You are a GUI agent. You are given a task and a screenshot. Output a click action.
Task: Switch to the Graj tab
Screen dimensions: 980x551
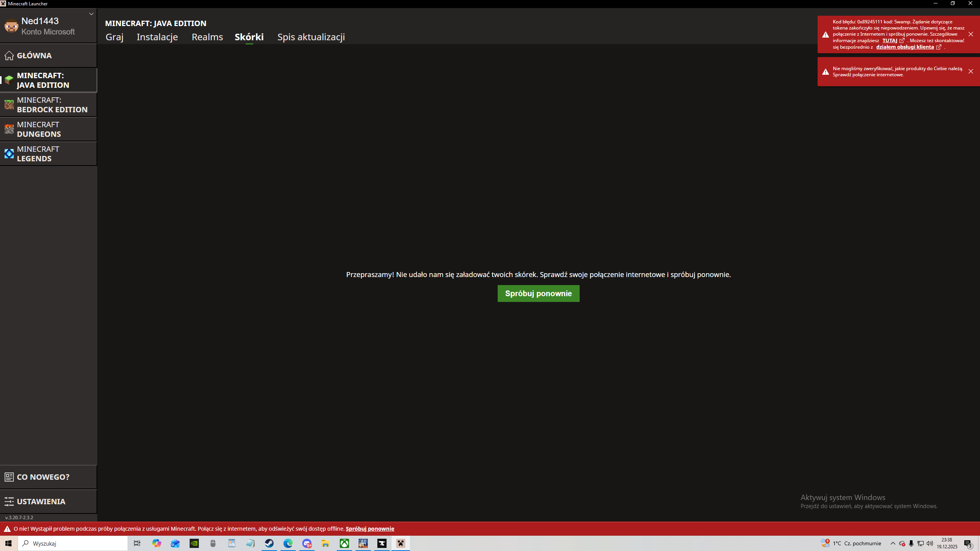click(115, 37)
